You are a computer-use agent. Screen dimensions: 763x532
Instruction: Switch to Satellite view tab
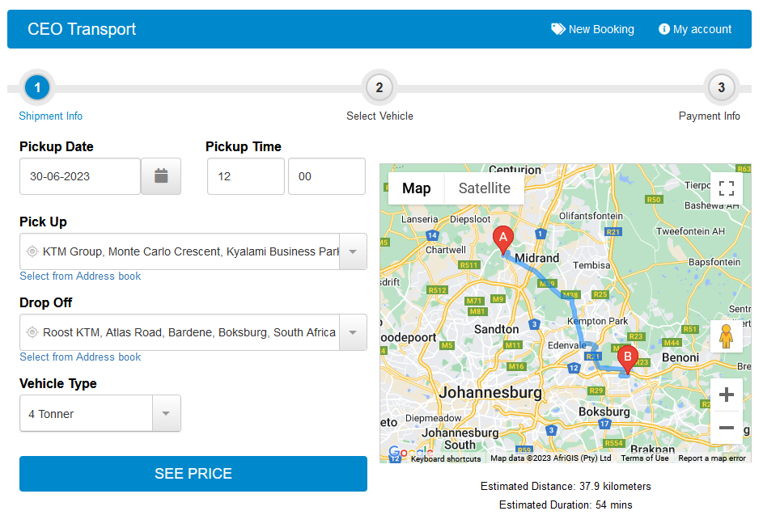(x=484, y=188)
